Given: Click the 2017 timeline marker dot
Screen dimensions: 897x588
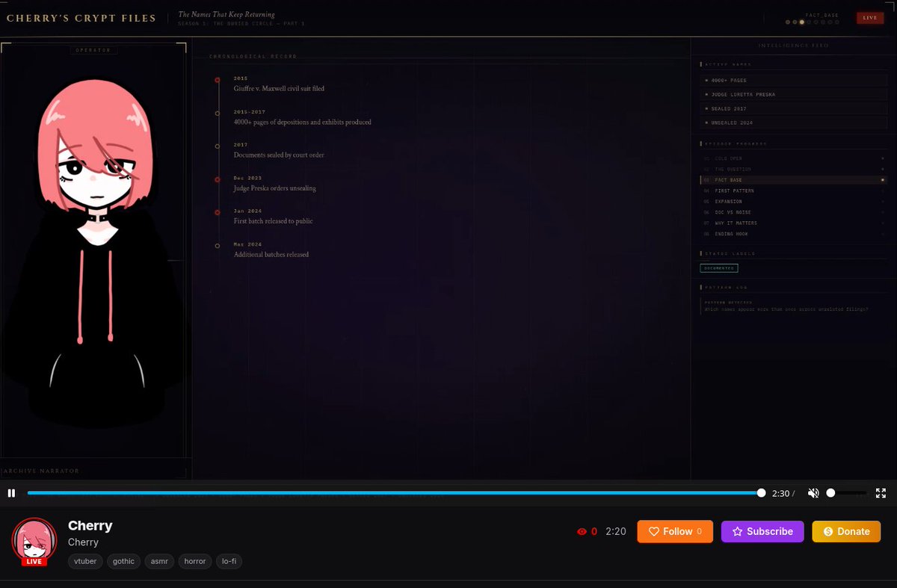Looking at the screenshot, I should [x=218, y=146].
